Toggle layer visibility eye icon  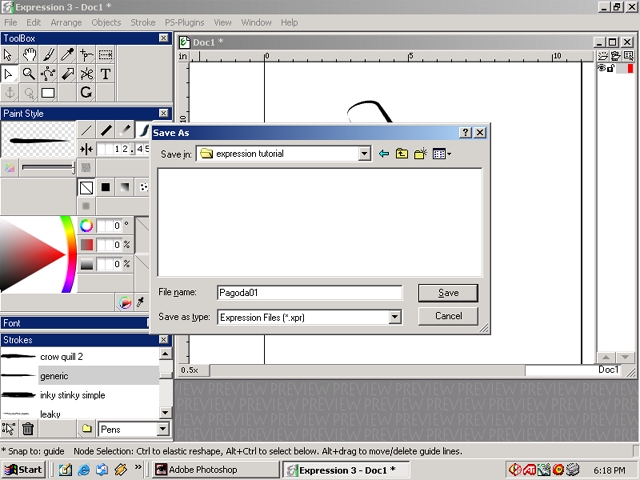(x=602, y=68)
